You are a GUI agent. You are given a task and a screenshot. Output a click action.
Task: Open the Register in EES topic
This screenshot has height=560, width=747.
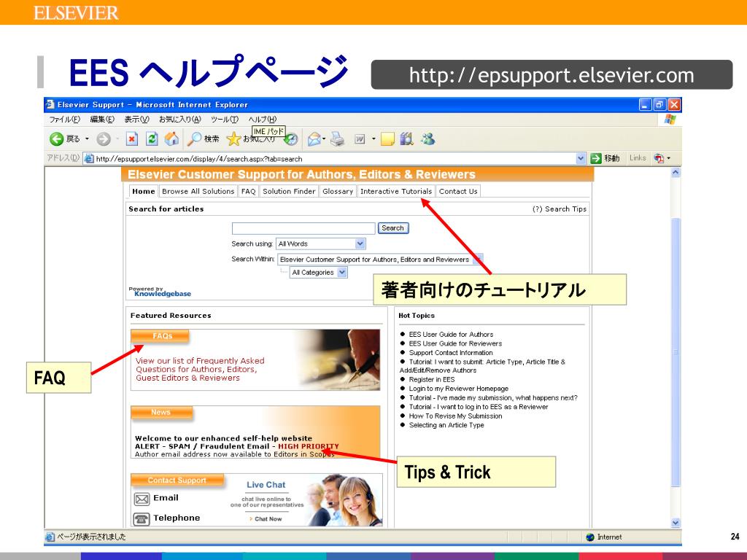pyautogui.click(x=432, y=379)
